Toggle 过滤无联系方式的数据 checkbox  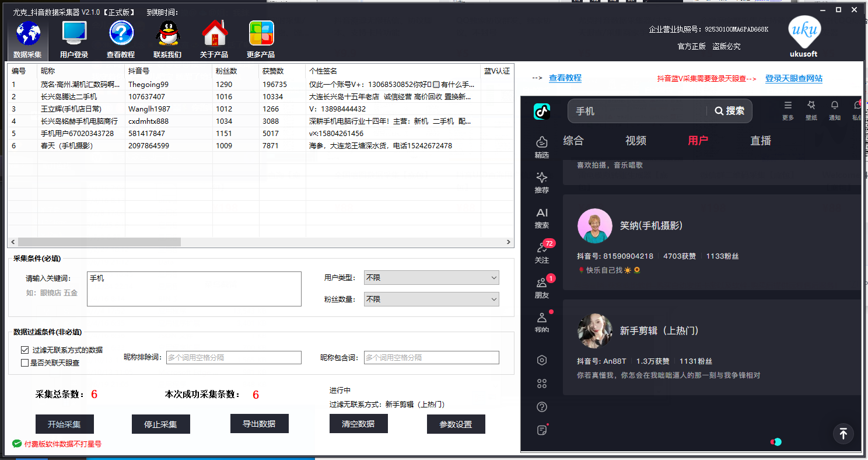coord(24,350)
